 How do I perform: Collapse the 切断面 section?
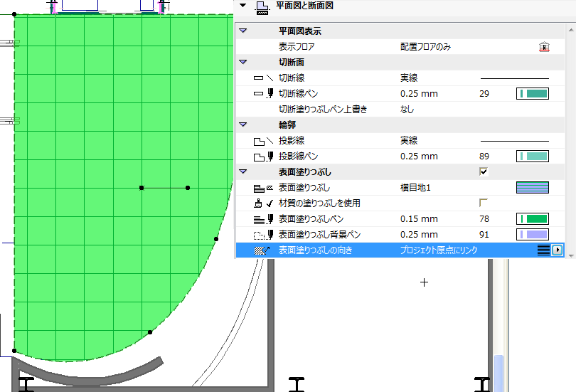coord(242,62)
